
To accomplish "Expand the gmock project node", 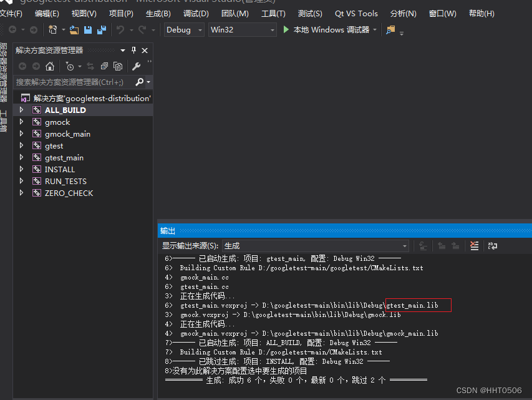I will 21,122.
